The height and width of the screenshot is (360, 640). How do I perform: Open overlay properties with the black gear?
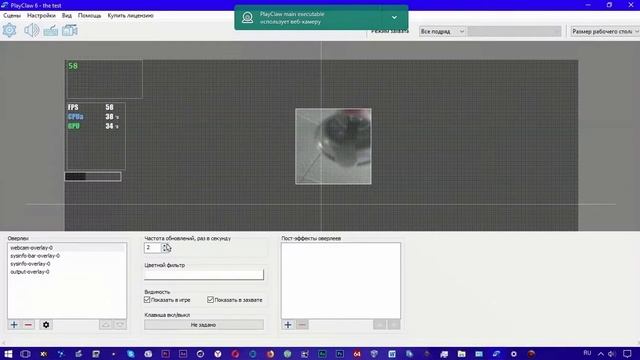[46, 325]
